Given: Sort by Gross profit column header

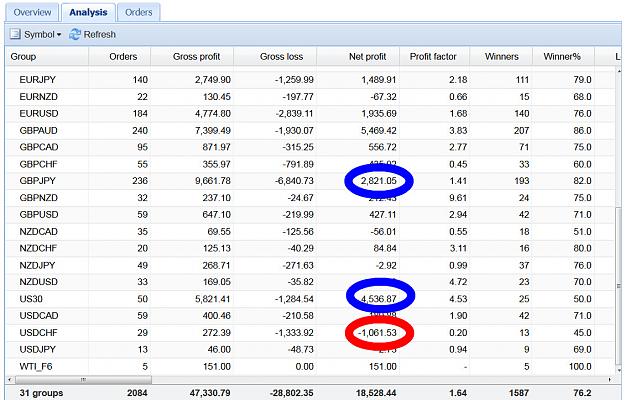Looking at the screenshot, I should tap(192, 57).
